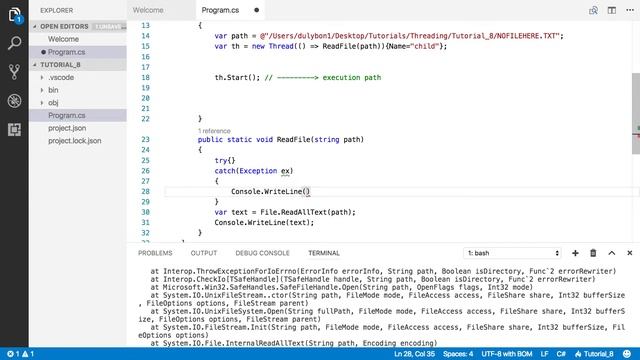Click the errors and warnings status indicator
The image size is (640, 360).
20,354
